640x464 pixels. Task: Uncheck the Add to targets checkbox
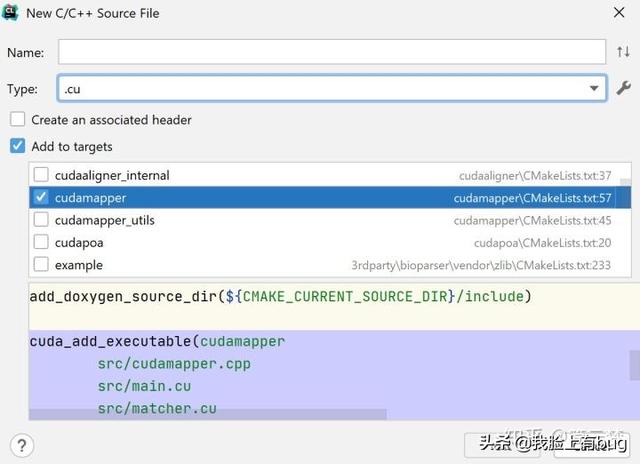pos(17,147)
